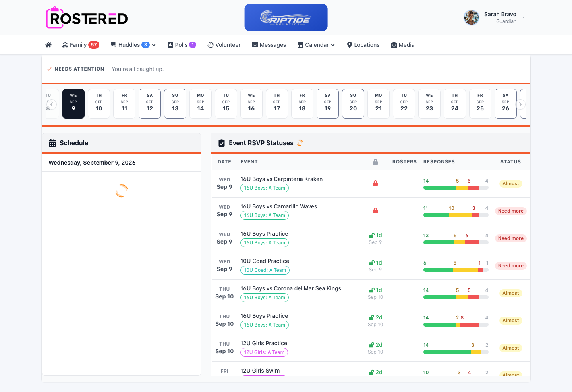Select Saturday Sep 12 date tile
This screenshot has width=572, height=392.
click(150, 104)
